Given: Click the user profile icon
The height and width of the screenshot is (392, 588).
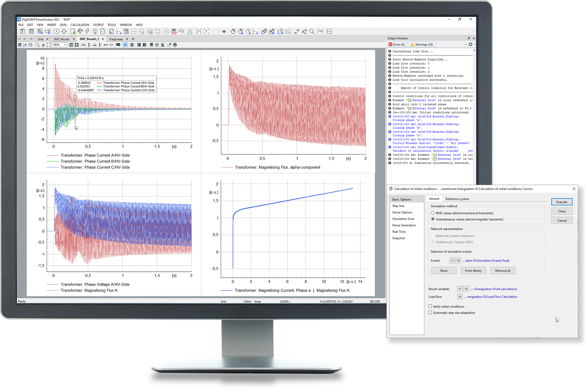Looking at the screenshot, I should coord(190,31).
